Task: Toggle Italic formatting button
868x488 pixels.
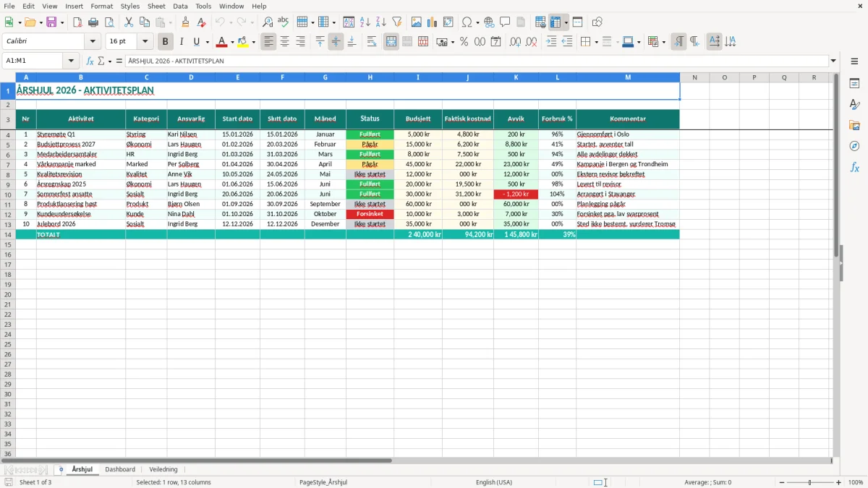Action: click(x=181, y=42)
